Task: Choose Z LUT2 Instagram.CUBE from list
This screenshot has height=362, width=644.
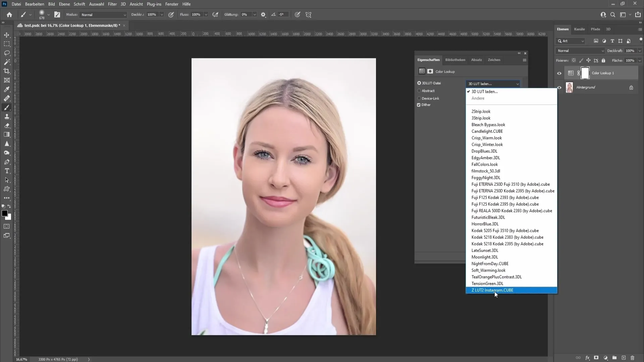Action: pos(511,290)
